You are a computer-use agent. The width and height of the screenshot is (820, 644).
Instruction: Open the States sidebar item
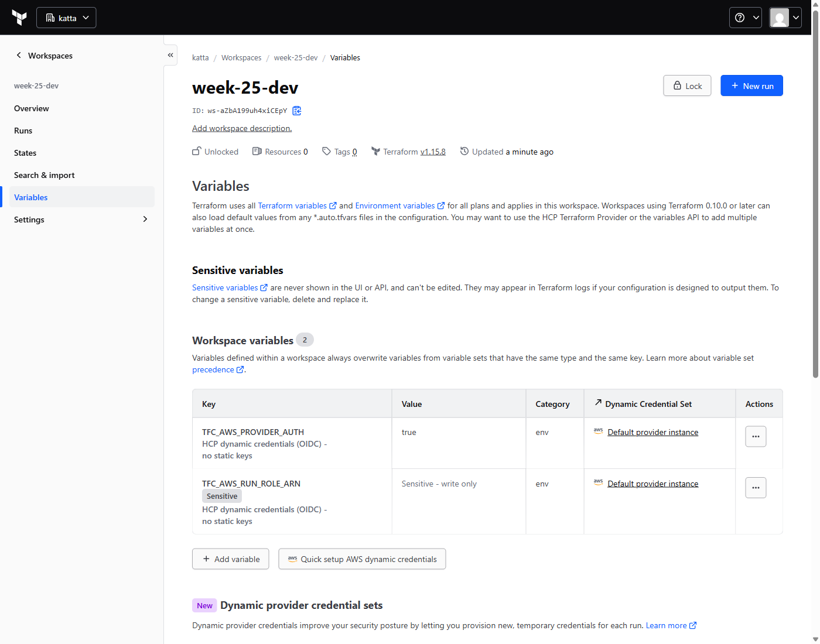pos(82,153)
